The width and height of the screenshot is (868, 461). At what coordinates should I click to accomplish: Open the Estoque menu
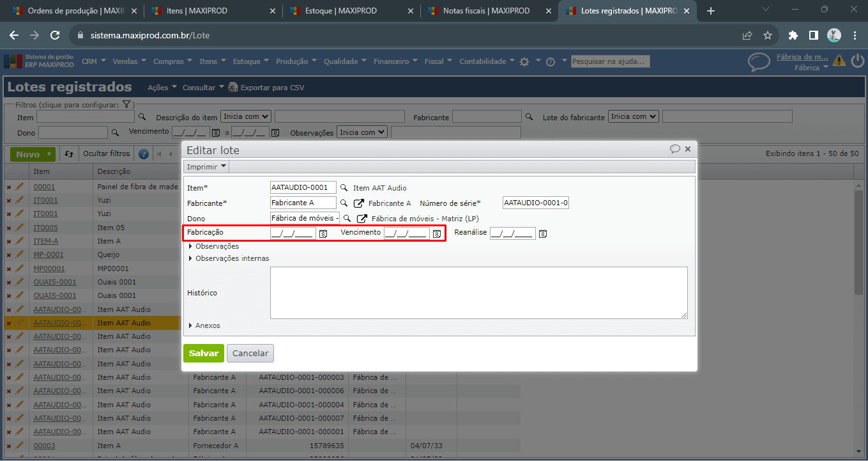[250, 61]
